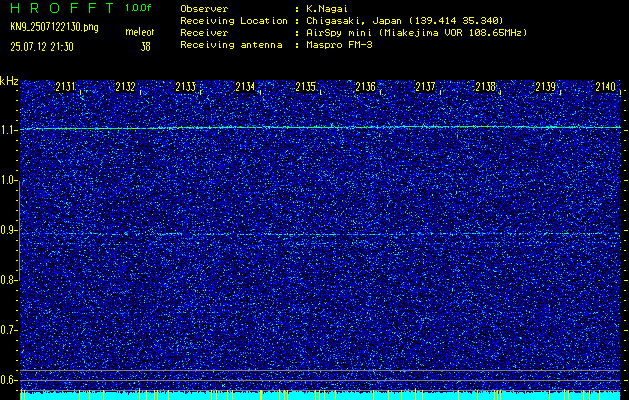Click the 2134 time marker
Screen dimensions: 629x400
(x=246, y=87)
